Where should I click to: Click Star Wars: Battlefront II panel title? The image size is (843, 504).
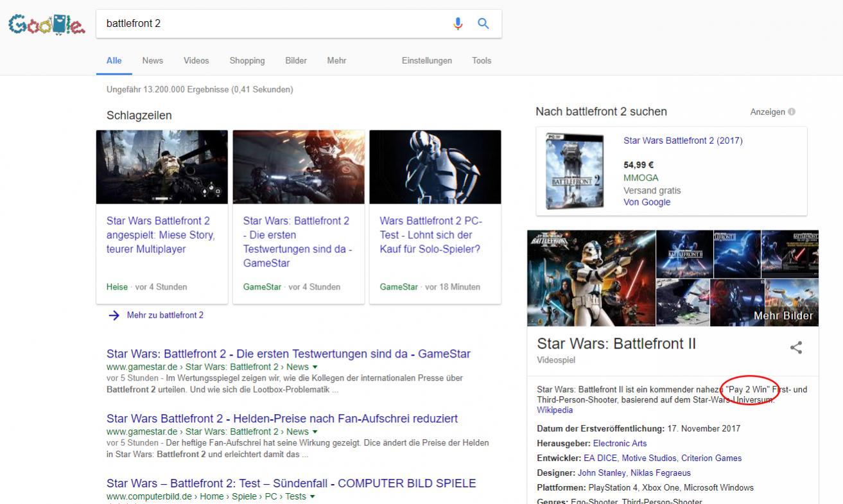click(x=616, y=343)
